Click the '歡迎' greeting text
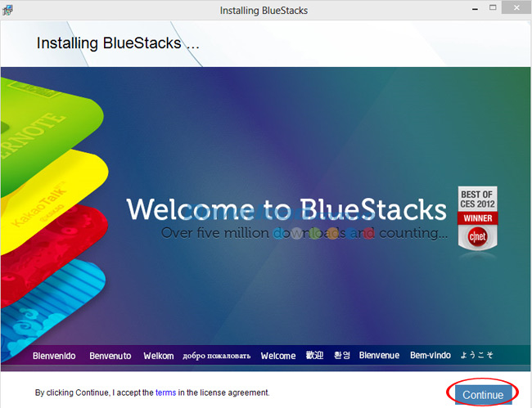This screenshot has width=532, height=408. pos(314,355)
